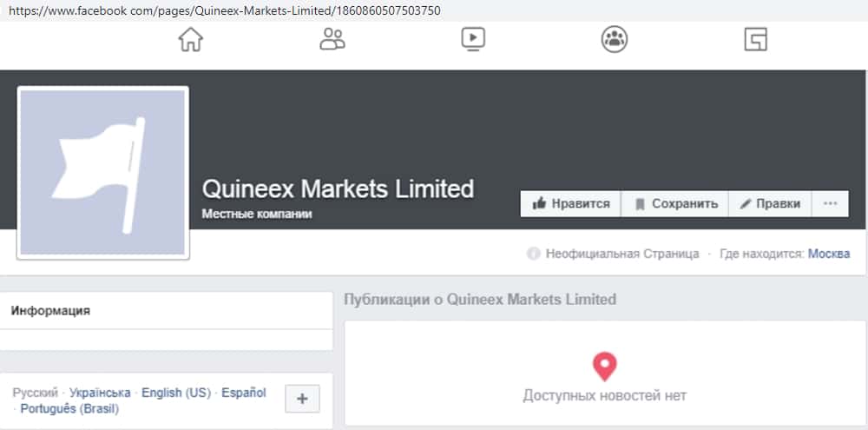Click the Quineex Markets Limited page title

(x=338, y=189)
